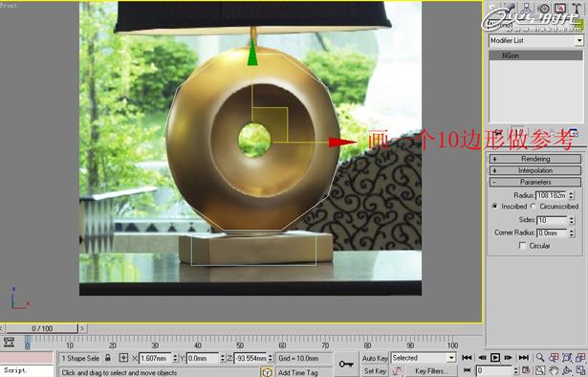Expand the Rendering rollout
The width and height of the screenshot is (588, 377).
[535, 159]
